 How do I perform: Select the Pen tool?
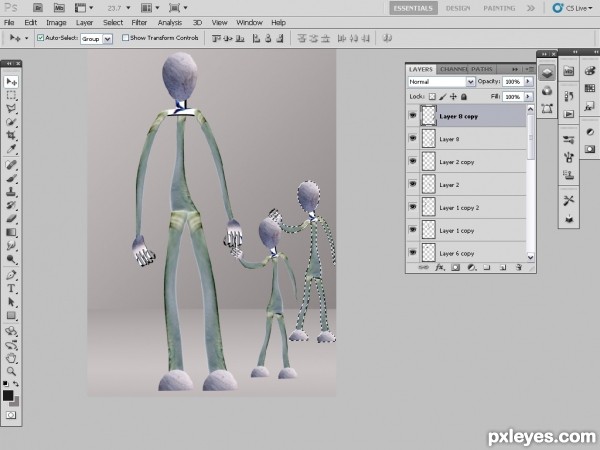11,275
